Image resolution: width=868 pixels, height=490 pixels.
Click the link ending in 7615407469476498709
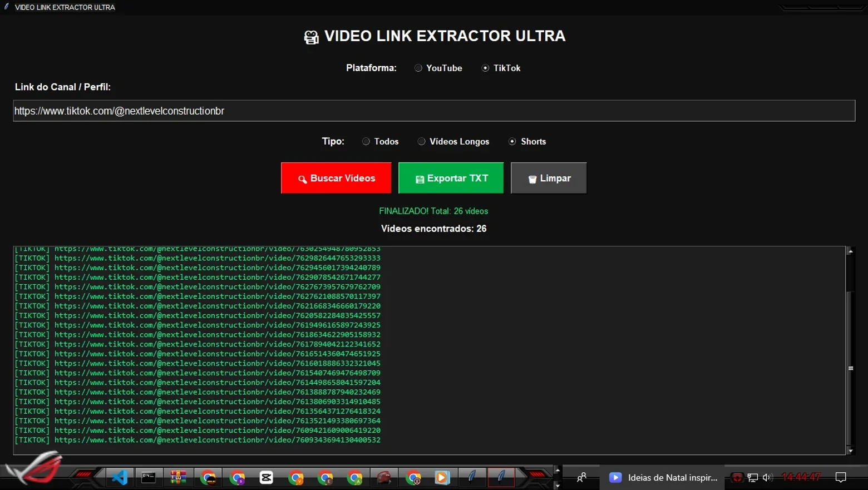218,373
